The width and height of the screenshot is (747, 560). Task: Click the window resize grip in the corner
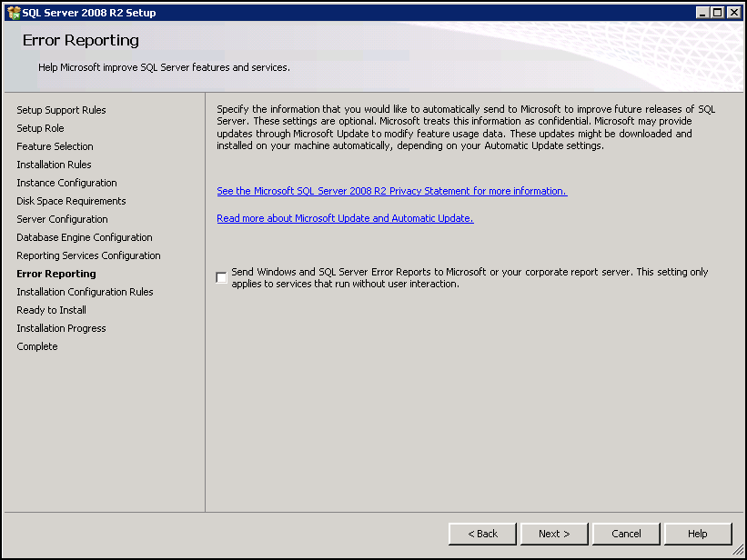pos(738,551)
